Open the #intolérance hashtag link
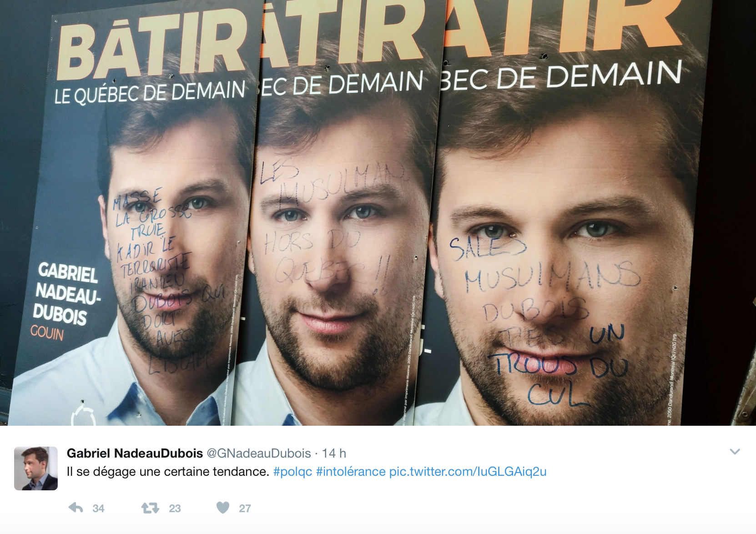 point(351,472)
